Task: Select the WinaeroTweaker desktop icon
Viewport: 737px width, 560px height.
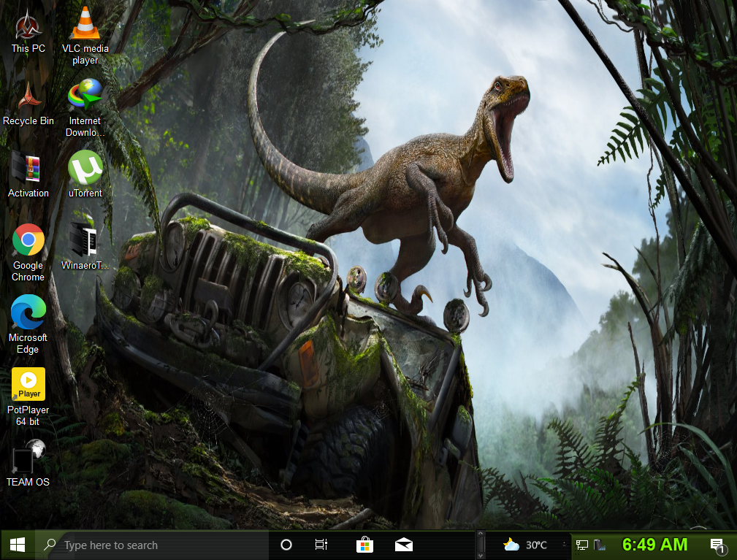Action: (x=85, y=247)
